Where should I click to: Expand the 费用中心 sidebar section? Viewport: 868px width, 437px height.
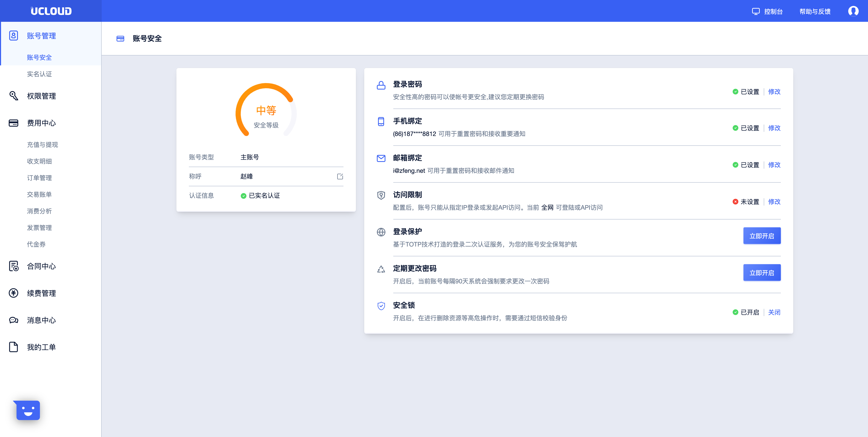pyautogui.click(x=42, y=123)
